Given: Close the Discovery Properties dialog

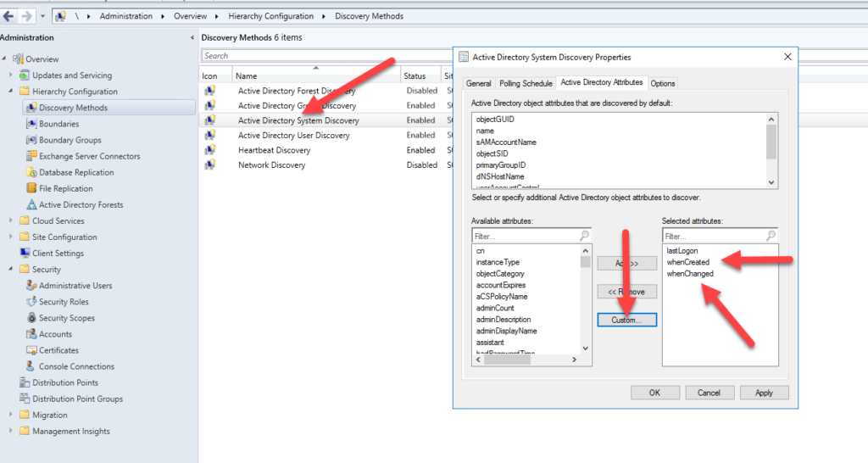Looking at the screenshot, I should [787, 57].
